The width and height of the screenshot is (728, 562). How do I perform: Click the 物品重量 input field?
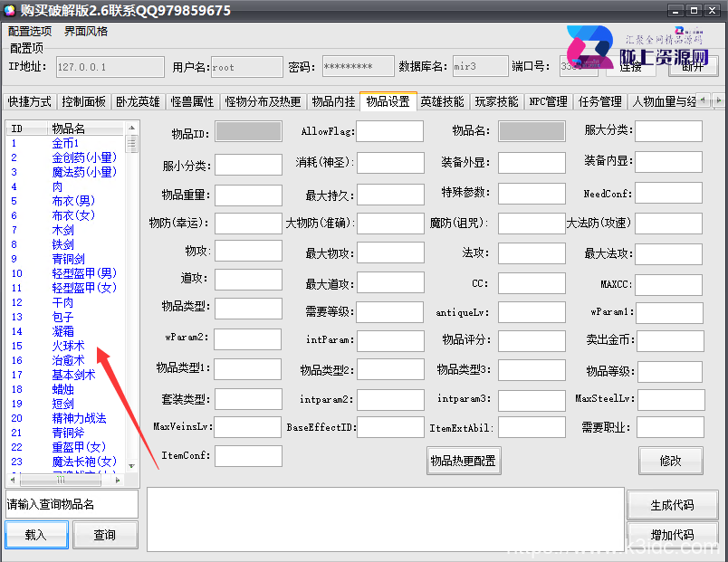point(248,195)
